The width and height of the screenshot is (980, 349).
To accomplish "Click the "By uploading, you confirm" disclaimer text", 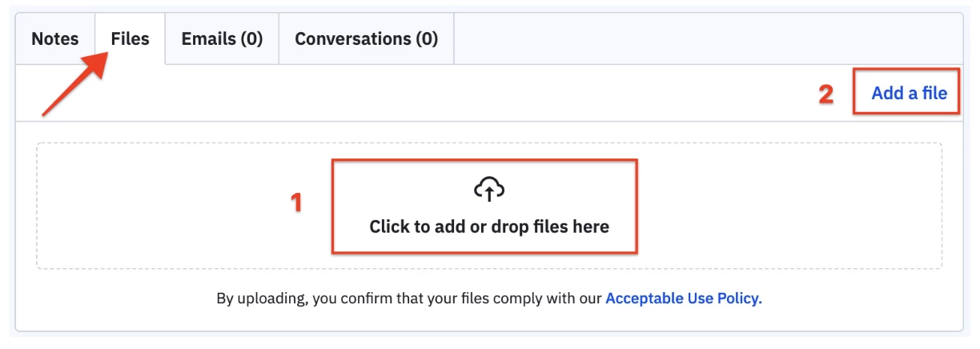I will (x=410, y=299).
